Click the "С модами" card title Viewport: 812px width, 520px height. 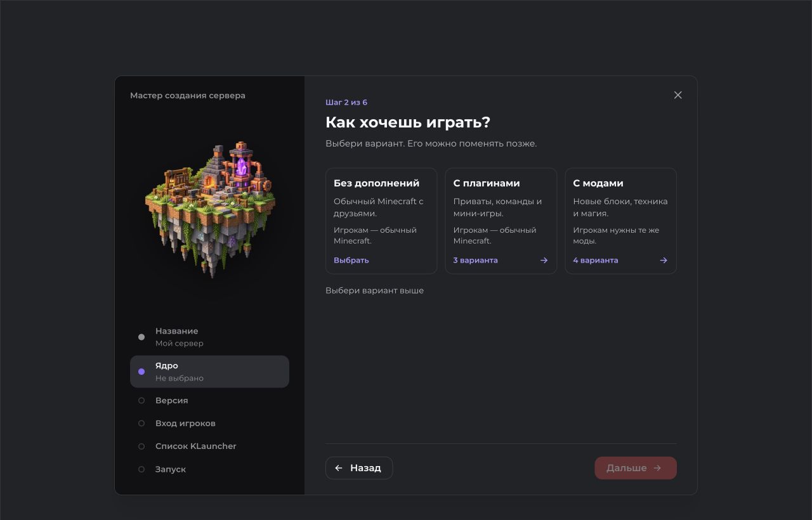click(x=598, y=183)
